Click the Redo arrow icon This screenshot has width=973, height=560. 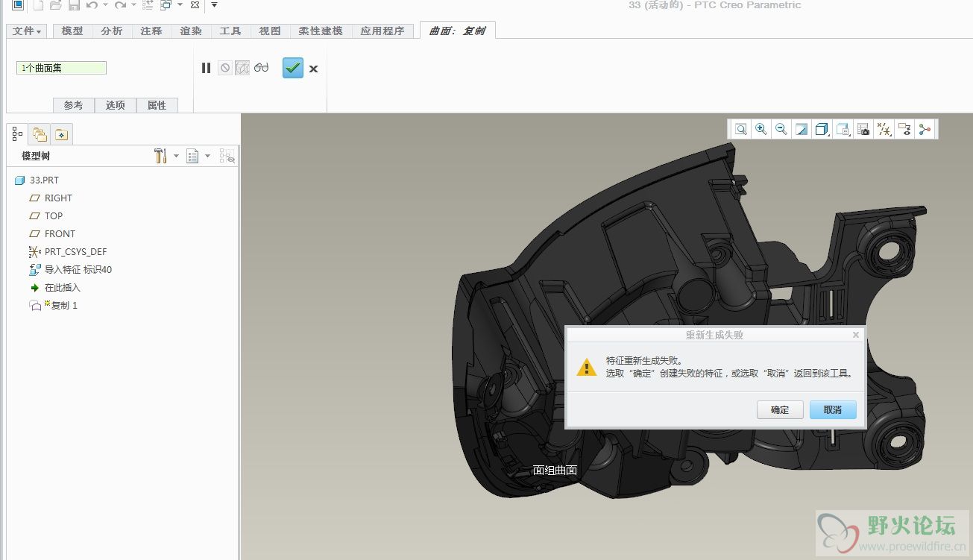[x=120, y=5]
